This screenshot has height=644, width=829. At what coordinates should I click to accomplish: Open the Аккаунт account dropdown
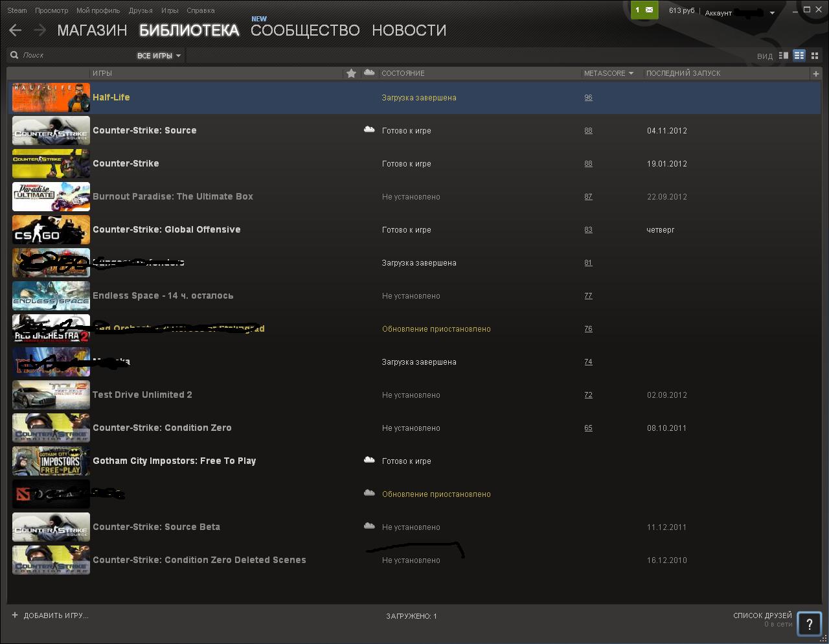tap(740, 12)
